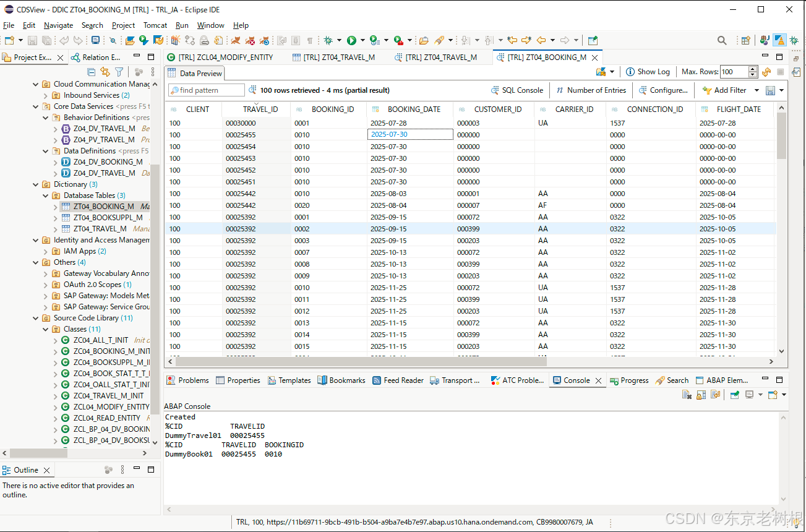The height and width of the screenshot is (532, 806).
Task: Switch to the Transport view tab
Action: click(455, 380)
